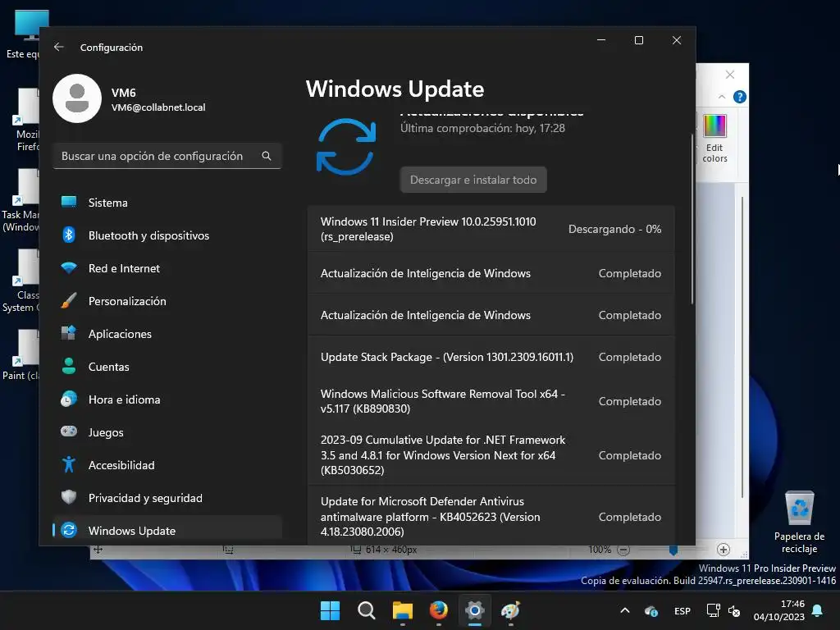This screenshot has width=840, height=630.
Task: Click Paint zoom out minus button
Action: coord(623,550)
